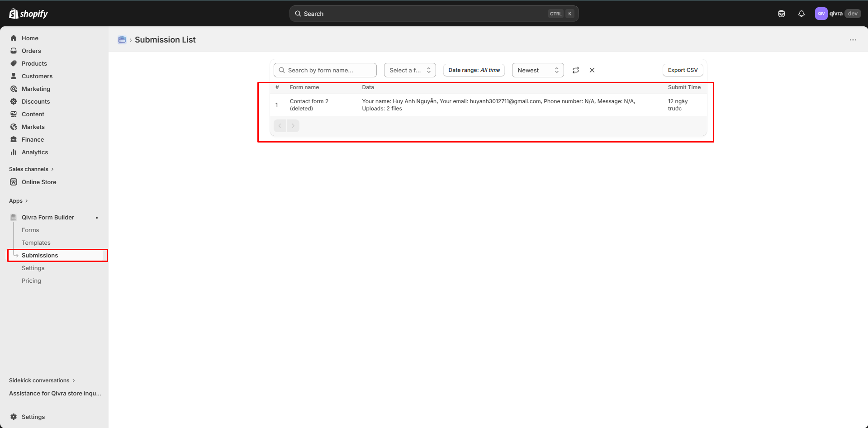Open the Date range All time filter

tap(474, 70)
